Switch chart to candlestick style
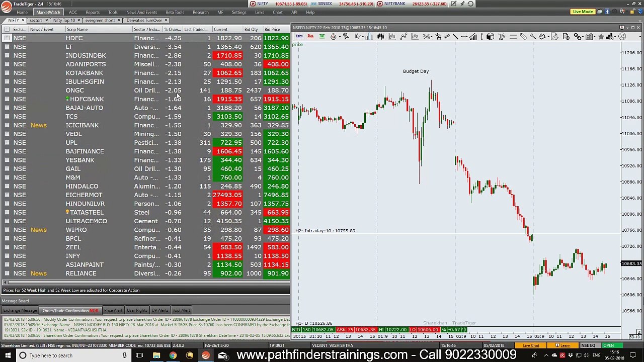 tap(380, 36)
